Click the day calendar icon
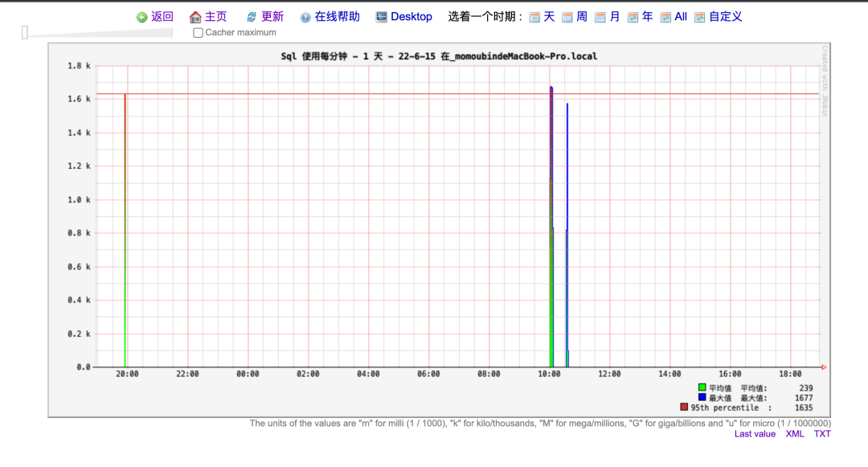 (534, 17)
